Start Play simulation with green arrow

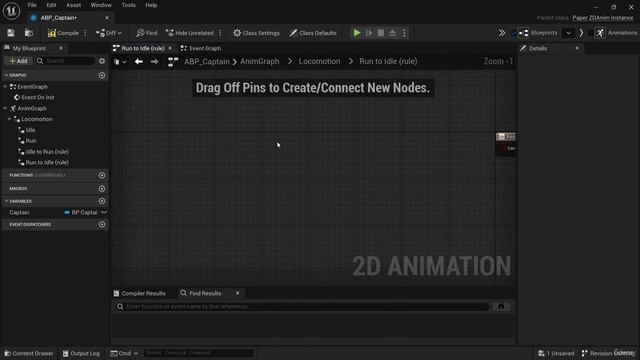click(x=357, y=33)
